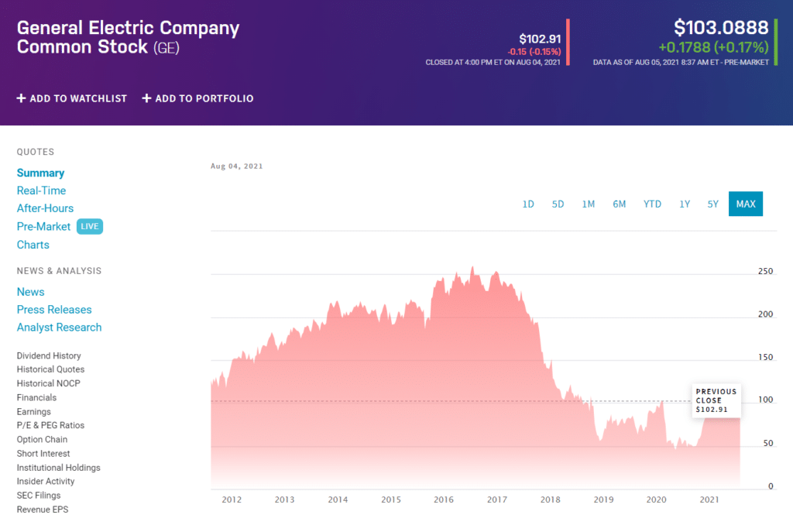This screenshot has width=793, height=532.
Task: Open the Charts page
Action: [x=33, y=245]
